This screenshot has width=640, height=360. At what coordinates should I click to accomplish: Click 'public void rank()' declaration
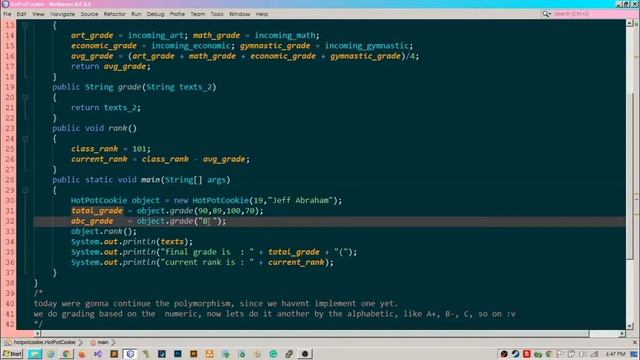[x=95, y=128]
